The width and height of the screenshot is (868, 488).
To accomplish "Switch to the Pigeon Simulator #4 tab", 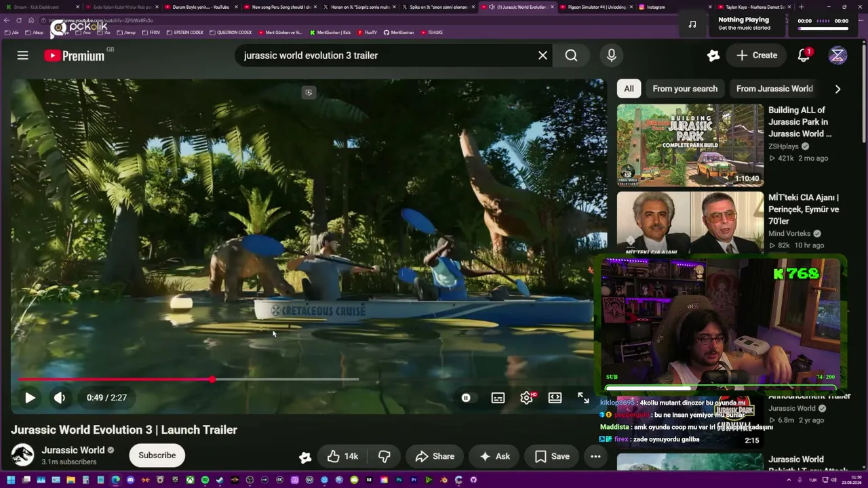I will point(597,7).
